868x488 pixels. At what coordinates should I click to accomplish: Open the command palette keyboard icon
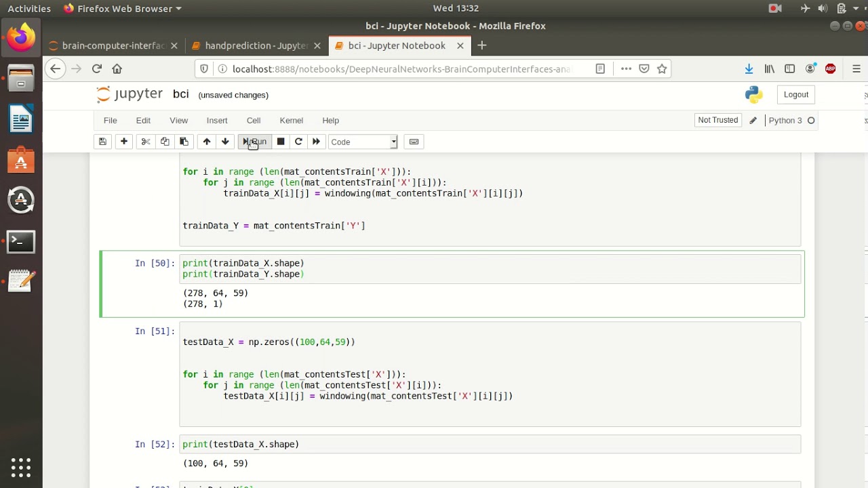tap(414, 142)
